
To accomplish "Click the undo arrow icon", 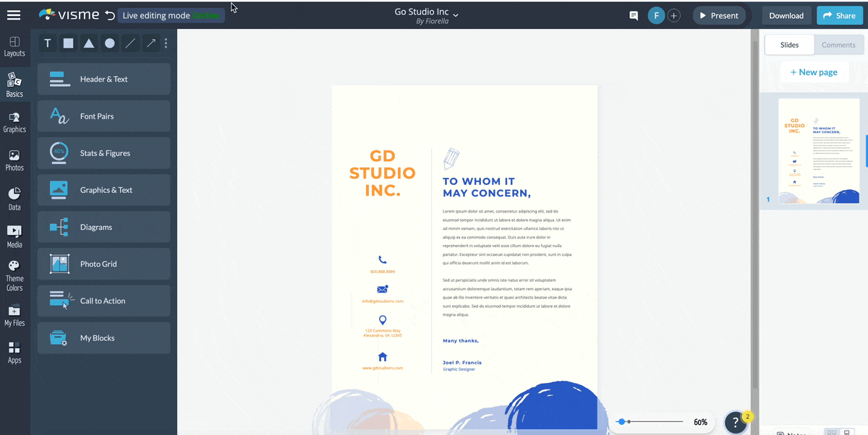I will pos(110,15).
